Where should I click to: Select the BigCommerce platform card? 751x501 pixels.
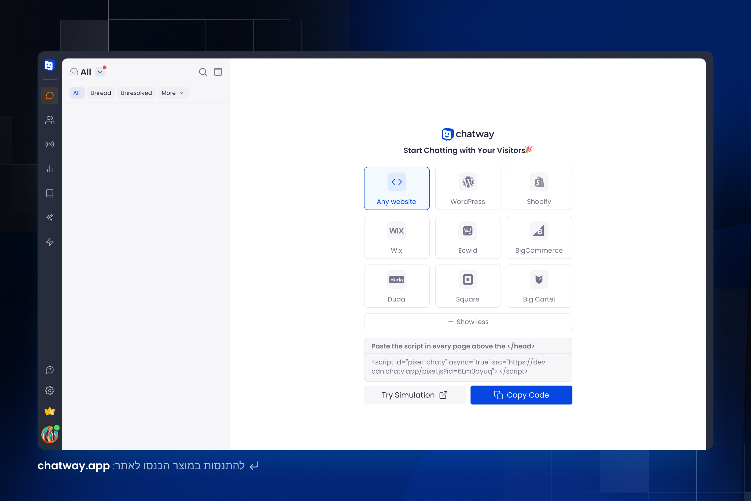click(539, 237)
